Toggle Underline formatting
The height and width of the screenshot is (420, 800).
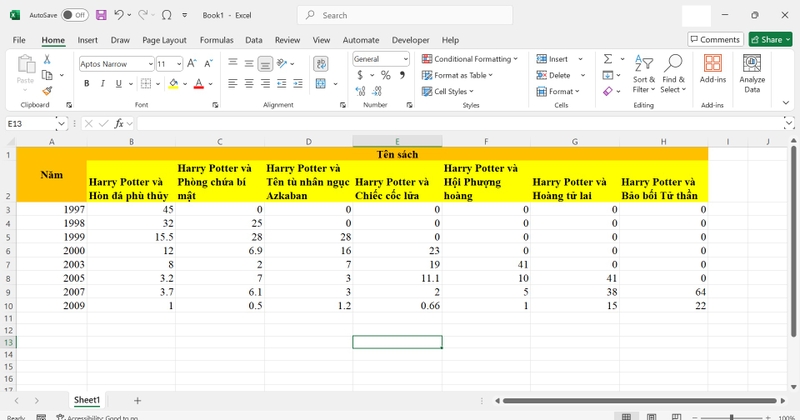pyautogui.click(x=118, y=84)
